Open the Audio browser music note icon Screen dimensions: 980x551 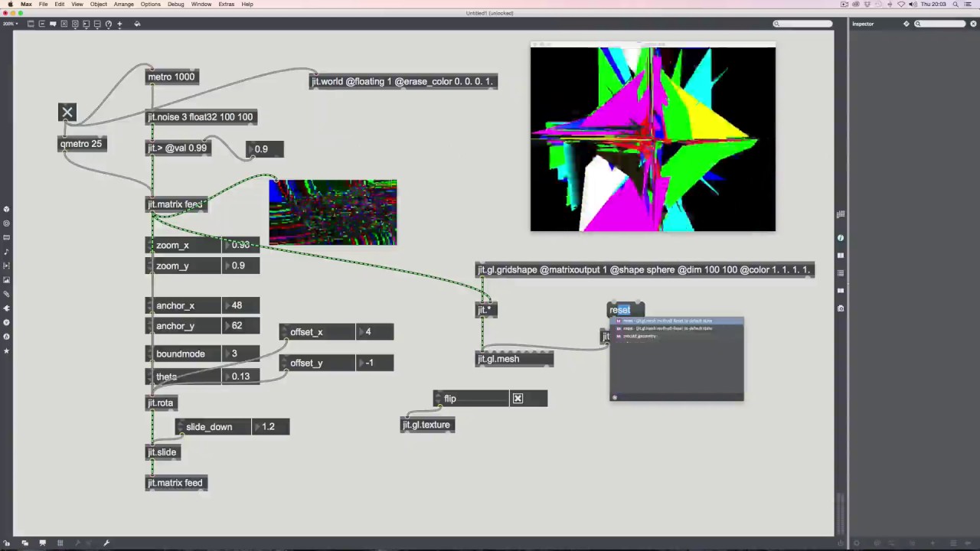tap(7, 252)
